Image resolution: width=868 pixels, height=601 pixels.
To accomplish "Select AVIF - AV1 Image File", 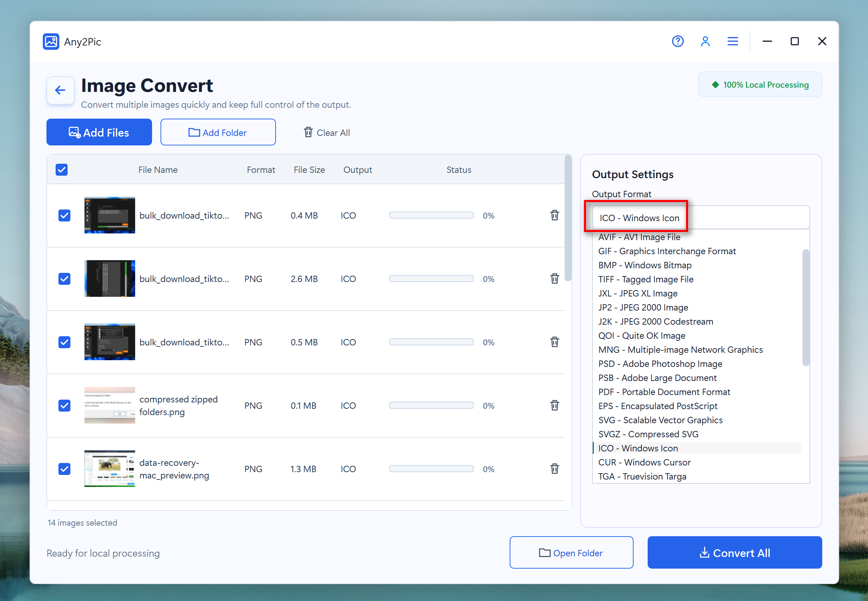I will 697,237.
